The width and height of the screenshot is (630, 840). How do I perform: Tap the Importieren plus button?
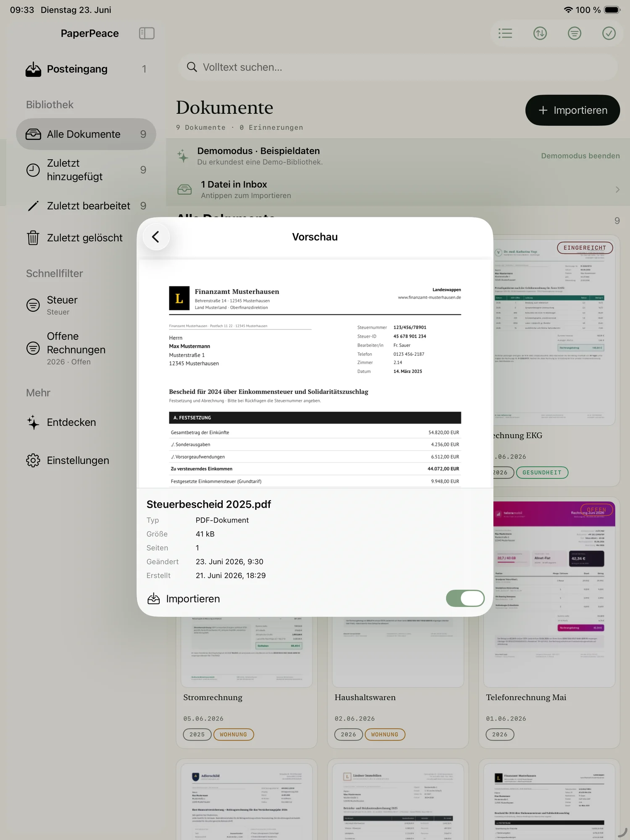[x=572, y=110]
